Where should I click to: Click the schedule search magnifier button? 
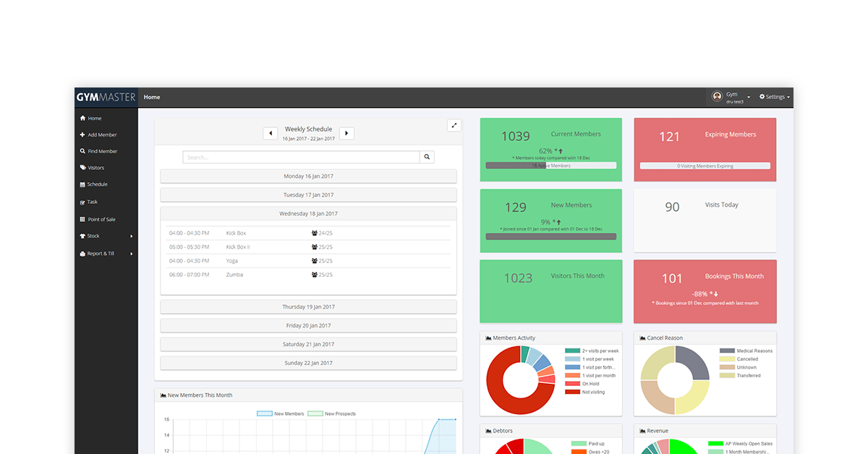click(x=427, y=157)
